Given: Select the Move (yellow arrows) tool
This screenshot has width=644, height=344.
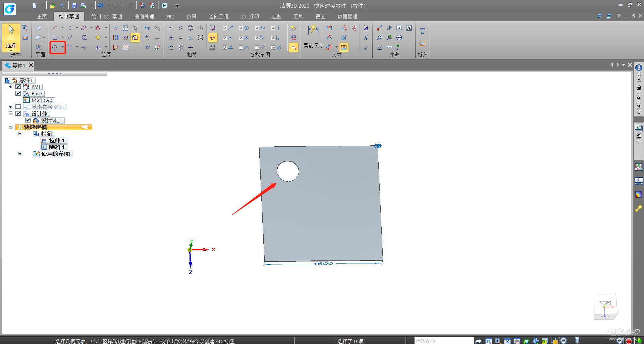Looking at the screenshot, I should (98, 38).
